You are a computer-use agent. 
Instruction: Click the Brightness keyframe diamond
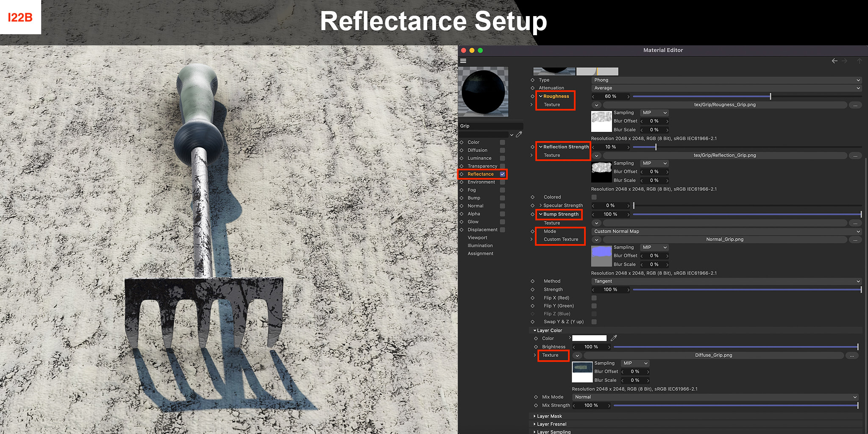click(x=536, y=347)
